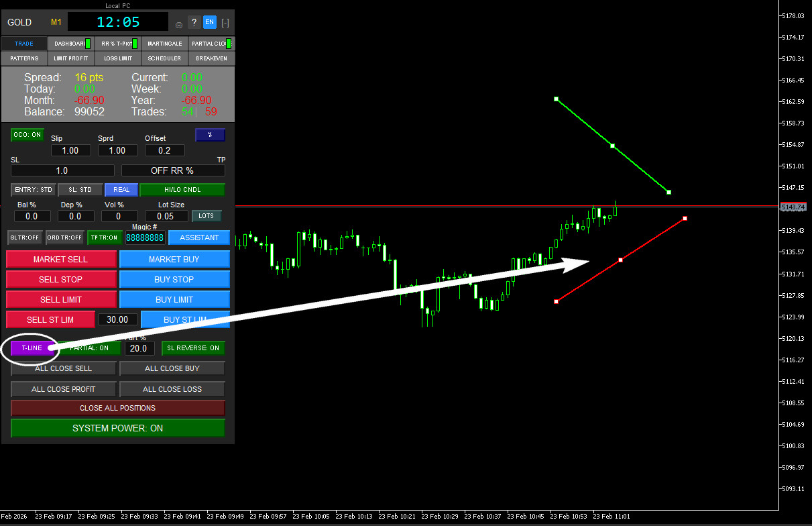Open the LIMIT PROFIT tab
Image resolution: width=812 pixels, height=526 pixels.
(71, 58)
